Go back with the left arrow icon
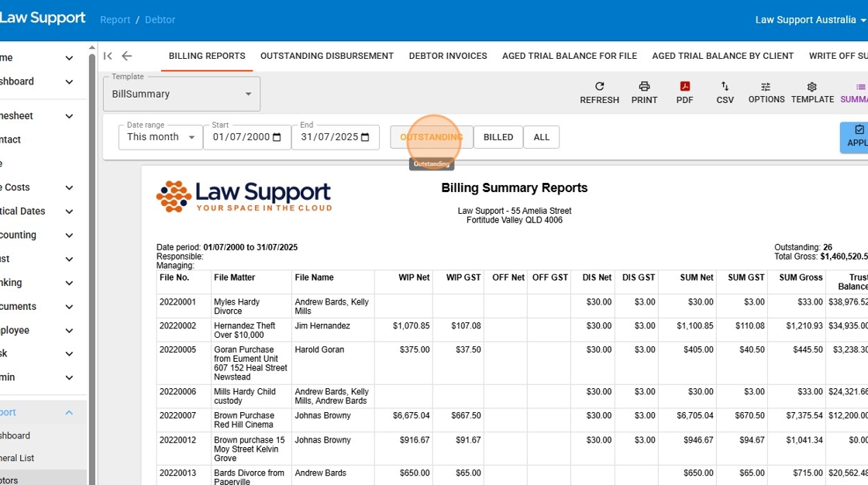 click(127, 56)
